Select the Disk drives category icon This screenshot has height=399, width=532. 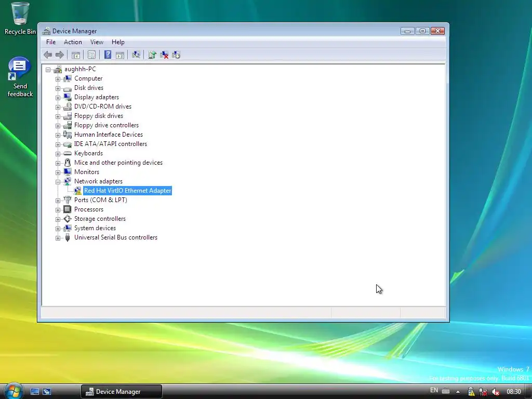68,88
